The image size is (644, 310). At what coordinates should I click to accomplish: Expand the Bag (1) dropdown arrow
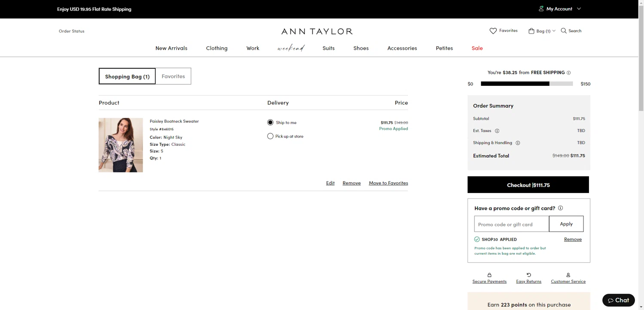[x=554, y=31]
